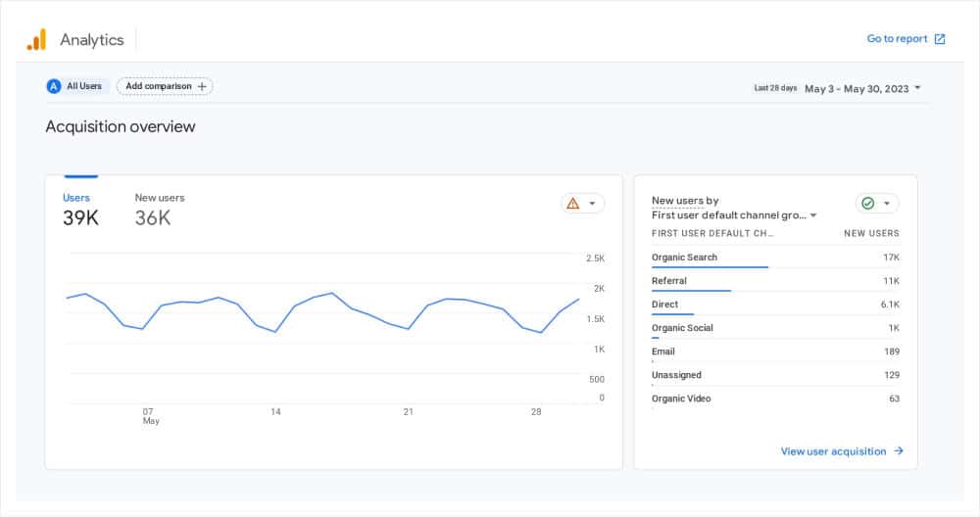Click the arrow icon beside View user acquisition

[899, 451]
